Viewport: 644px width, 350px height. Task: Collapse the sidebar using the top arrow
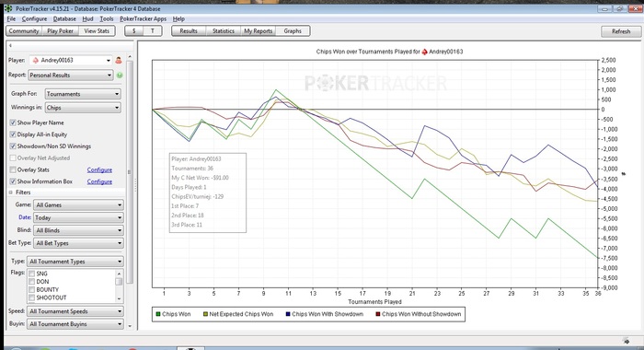[x=10, y=46]
